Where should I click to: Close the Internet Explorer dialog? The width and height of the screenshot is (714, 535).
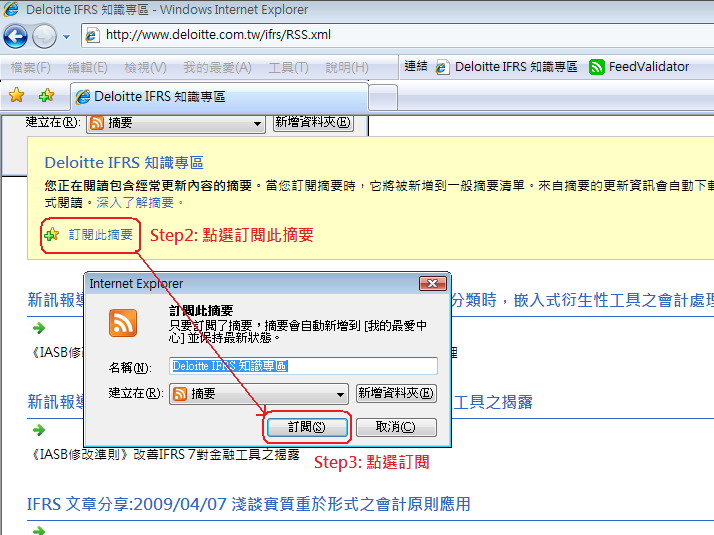(433, 284)
